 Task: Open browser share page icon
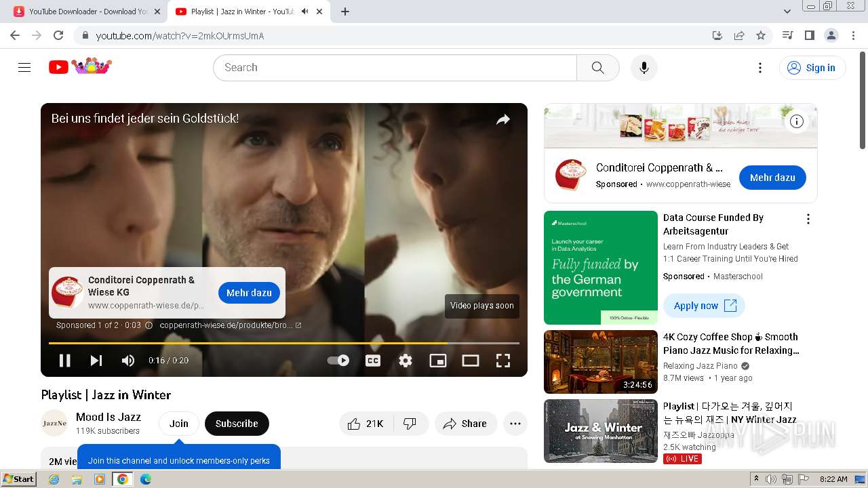739,35
